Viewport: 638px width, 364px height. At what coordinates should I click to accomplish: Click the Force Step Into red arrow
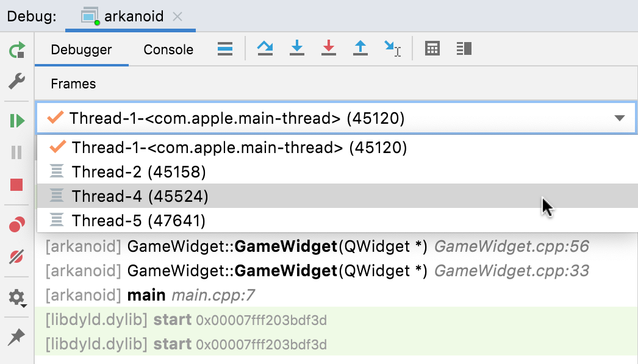[329, 49]
